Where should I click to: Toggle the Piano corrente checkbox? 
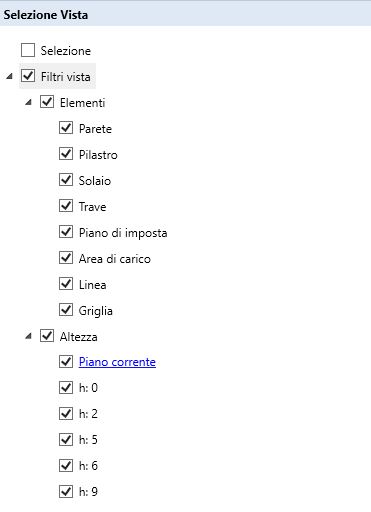click(66, 362)
